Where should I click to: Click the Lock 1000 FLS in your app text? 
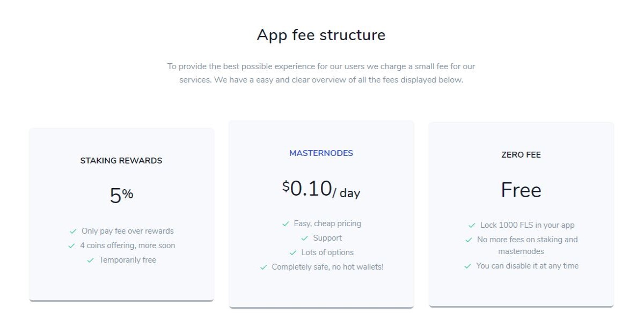pyautogui.click(x=528, y=225)
